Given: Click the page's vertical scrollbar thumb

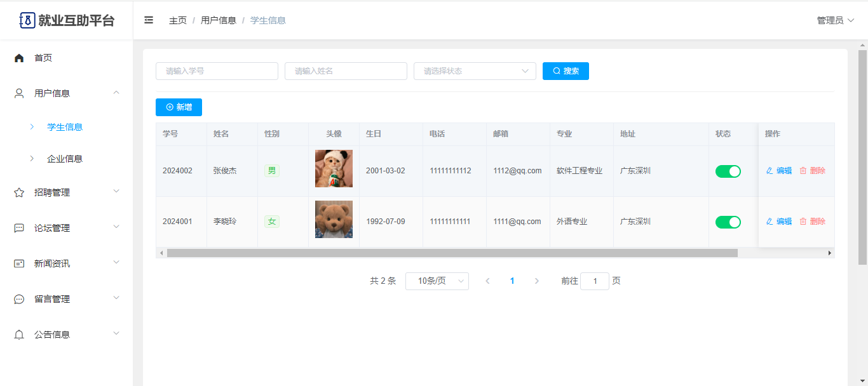Looking at the screenshot, I should [862, 157].
